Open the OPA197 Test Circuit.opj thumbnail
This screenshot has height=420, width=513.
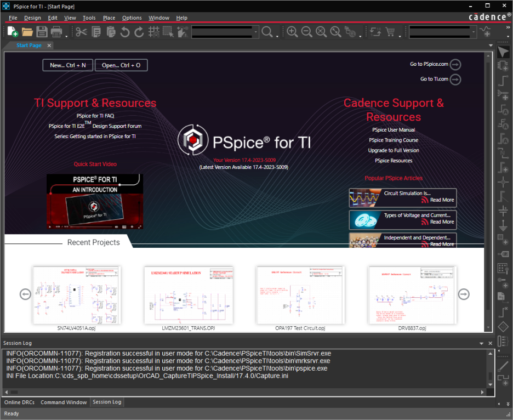coord(300,295)
